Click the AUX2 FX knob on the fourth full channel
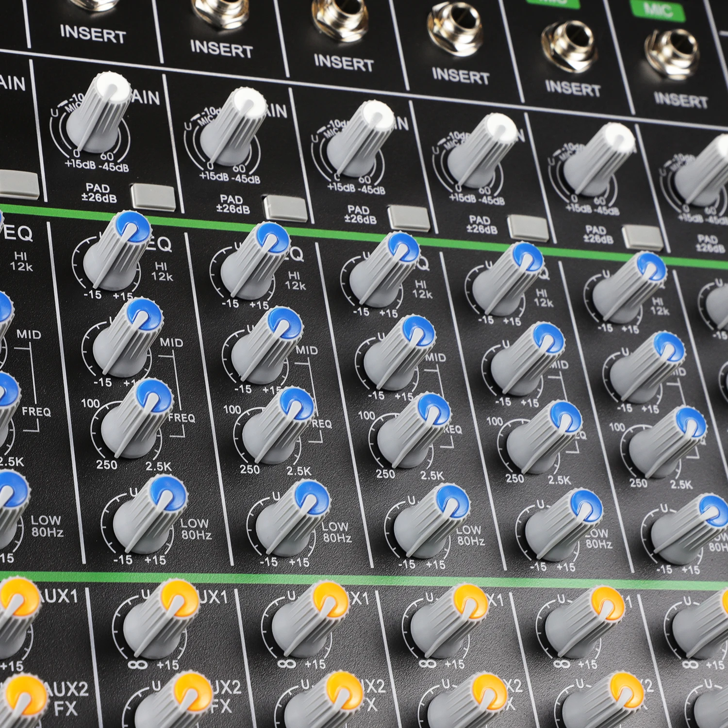Screen dimensions: 728x728 [x=604, y=700]
